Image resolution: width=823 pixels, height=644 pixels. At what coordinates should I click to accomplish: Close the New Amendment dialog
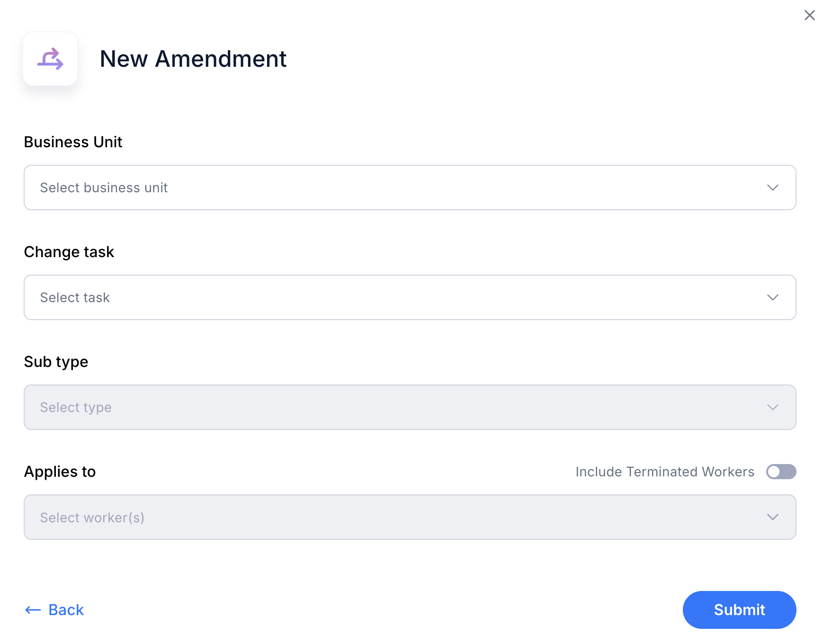809,15
